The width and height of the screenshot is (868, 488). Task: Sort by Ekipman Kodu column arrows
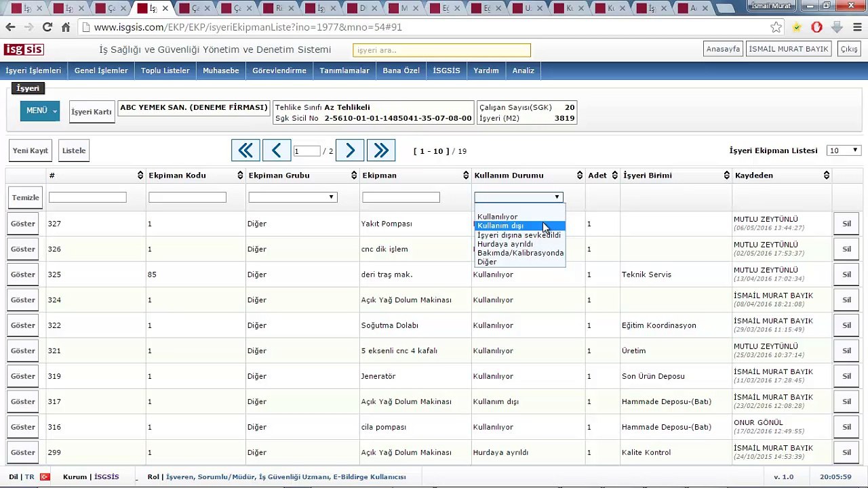[x=240, y=176]
